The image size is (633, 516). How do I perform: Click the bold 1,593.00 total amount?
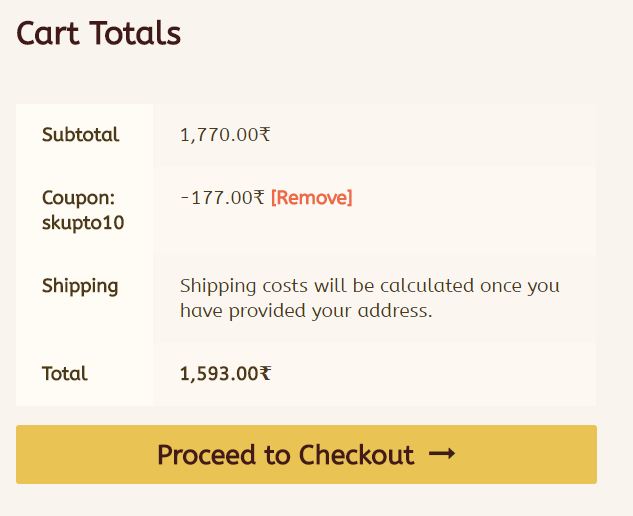[x=219, y=374]
